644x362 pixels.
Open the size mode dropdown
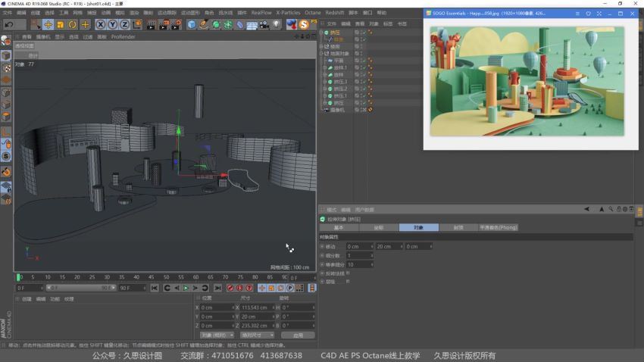coord(257,335)
